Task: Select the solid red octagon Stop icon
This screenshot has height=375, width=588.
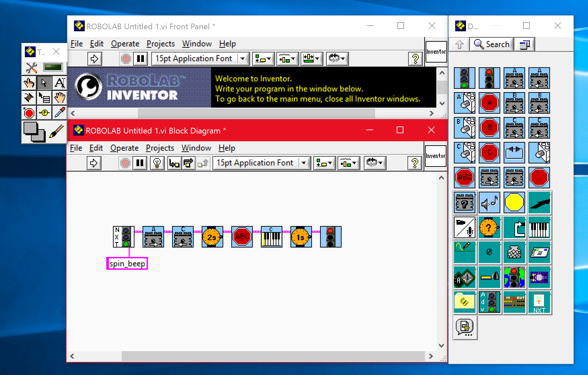Action: 539,177
